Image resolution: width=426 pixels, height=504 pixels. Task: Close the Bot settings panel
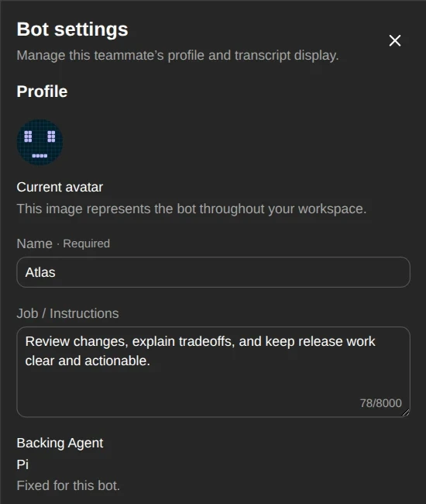tap(394, 40)
